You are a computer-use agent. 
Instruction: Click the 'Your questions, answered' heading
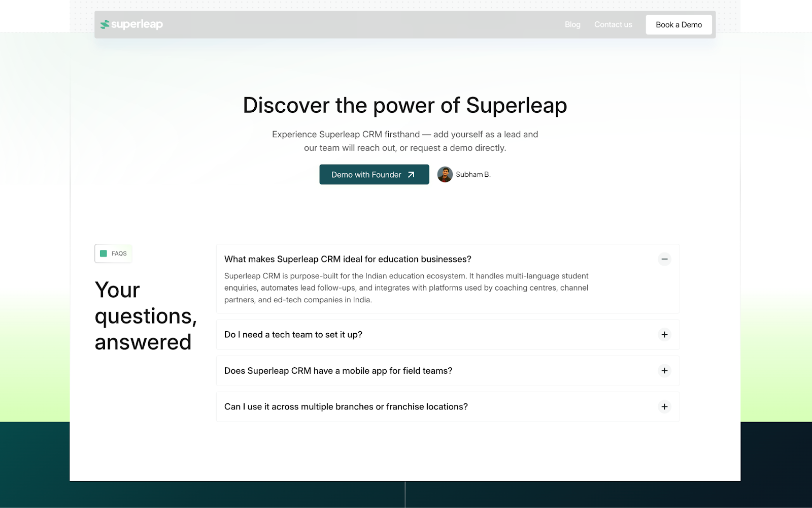click(146, 316)
